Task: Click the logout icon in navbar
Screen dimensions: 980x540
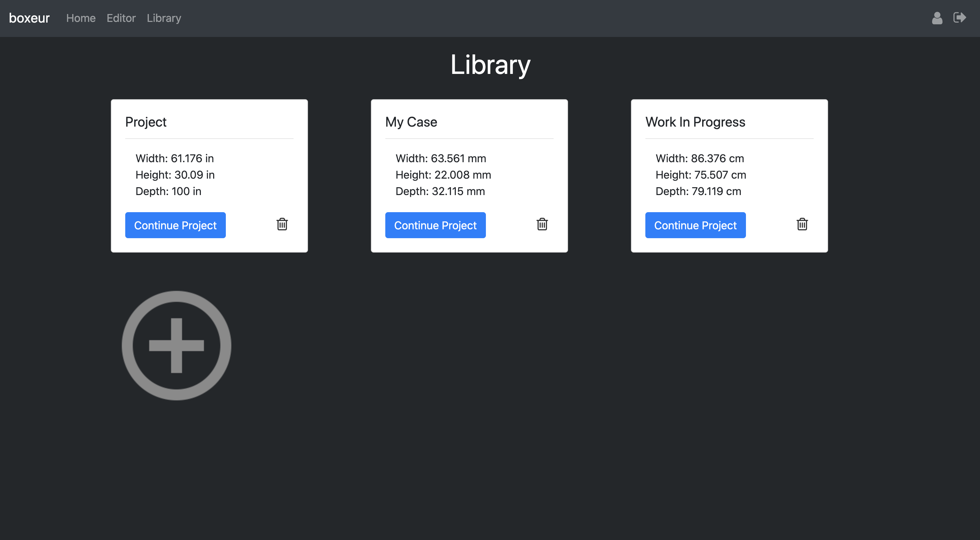Action: [x=959, y=18]
